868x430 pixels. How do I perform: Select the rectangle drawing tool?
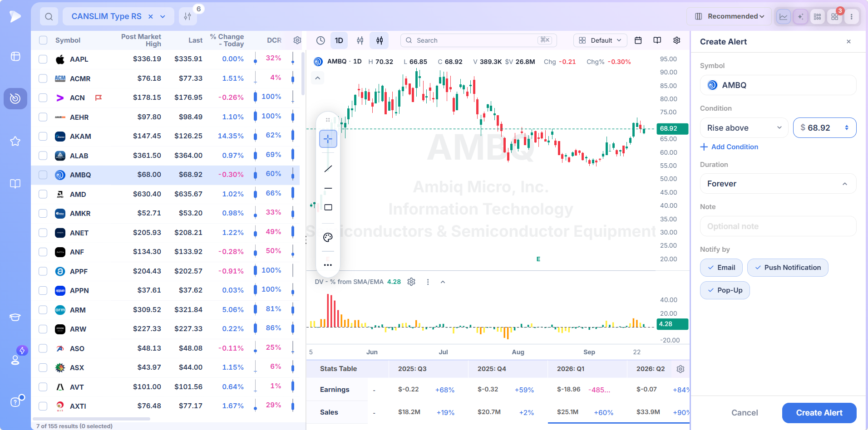tap(328, 207)
